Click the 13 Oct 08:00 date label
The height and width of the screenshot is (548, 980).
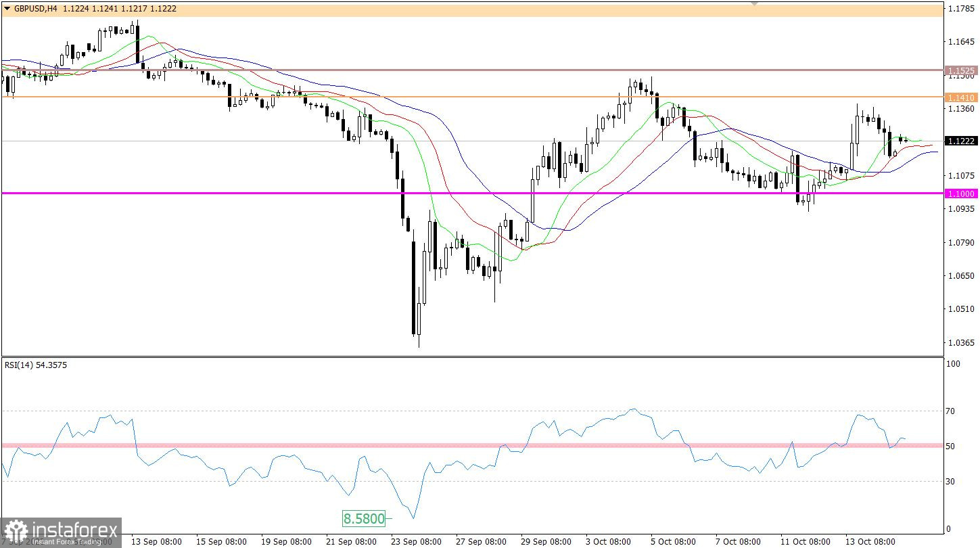pyautogui.click(x=870, y=542)
